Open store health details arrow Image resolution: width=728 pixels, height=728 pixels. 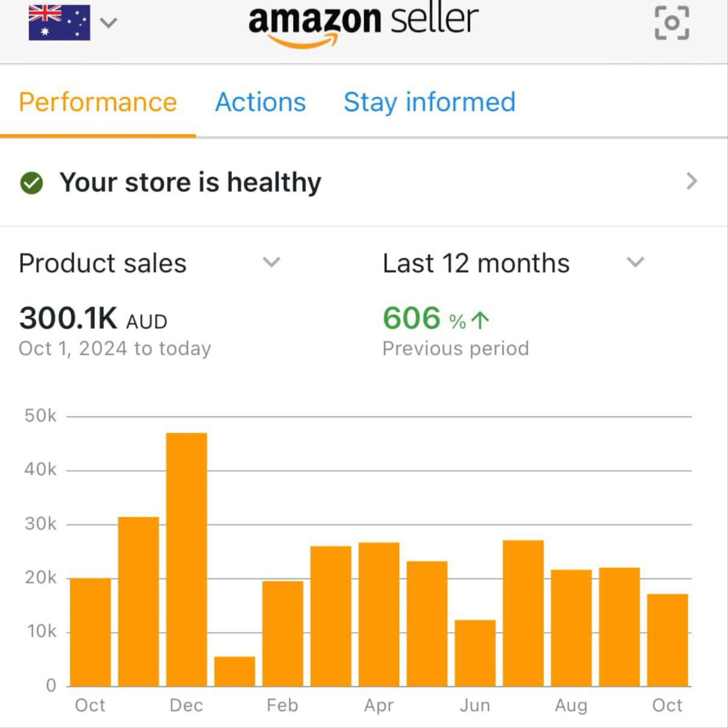coord(692,181)
